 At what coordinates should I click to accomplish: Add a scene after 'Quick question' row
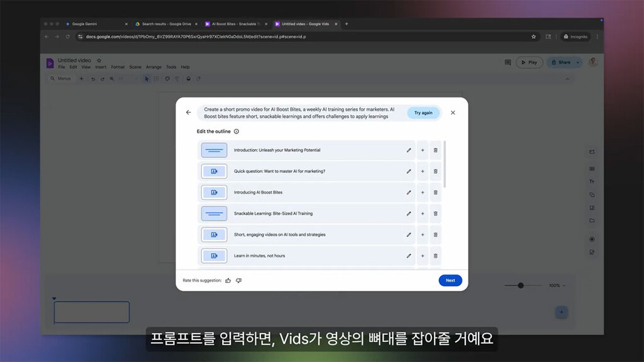[423, 171]
